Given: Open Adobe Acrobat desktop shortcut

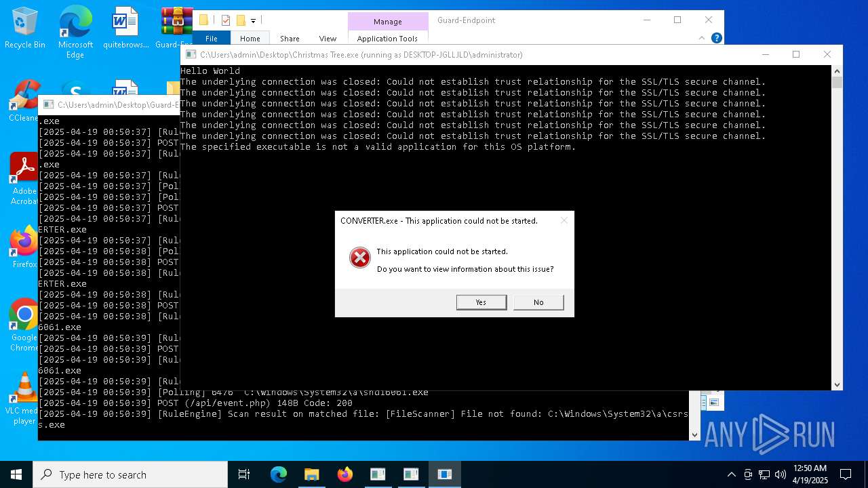Looking at the screenshot, I should [x=24, y=179].
